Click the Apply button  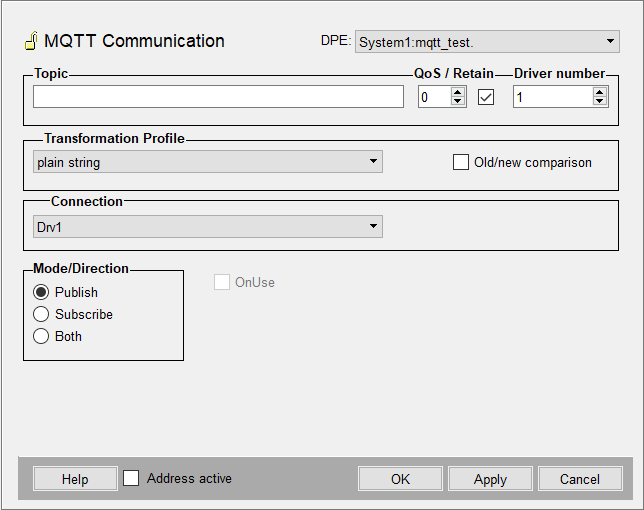click(x=490, y=479)
